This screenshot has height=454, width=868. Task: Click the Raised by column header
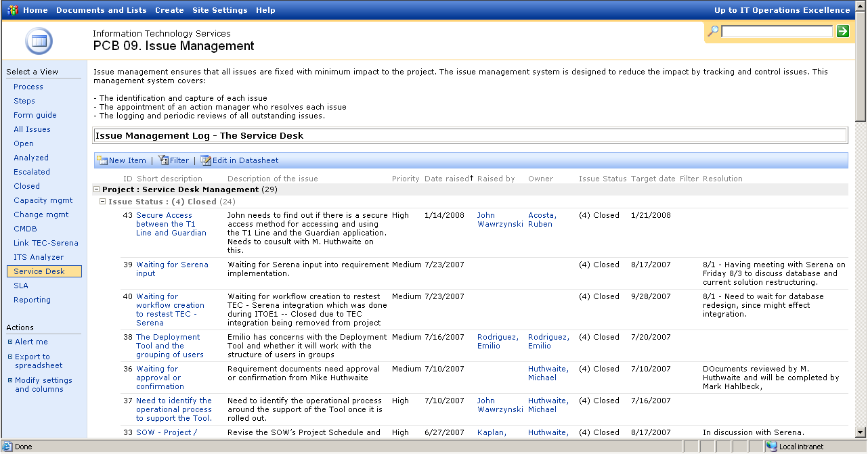pyautogui.click(x=496, y=179)
